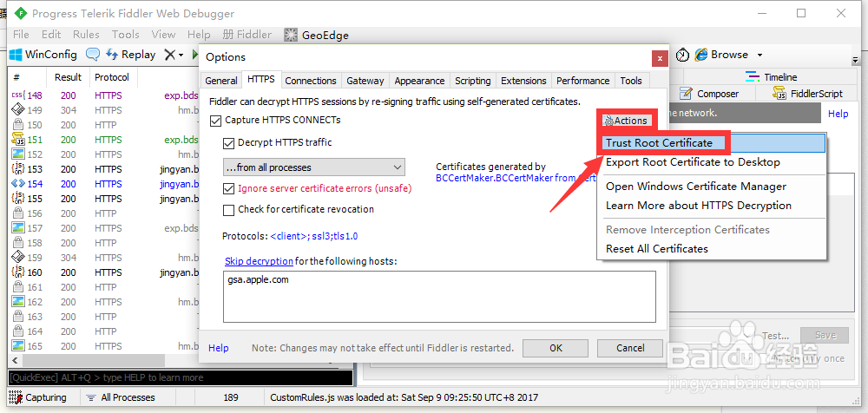This screenshot has width=868, height=413.
Task: Open the Rules menu
Action: click(x=86, y=35)
